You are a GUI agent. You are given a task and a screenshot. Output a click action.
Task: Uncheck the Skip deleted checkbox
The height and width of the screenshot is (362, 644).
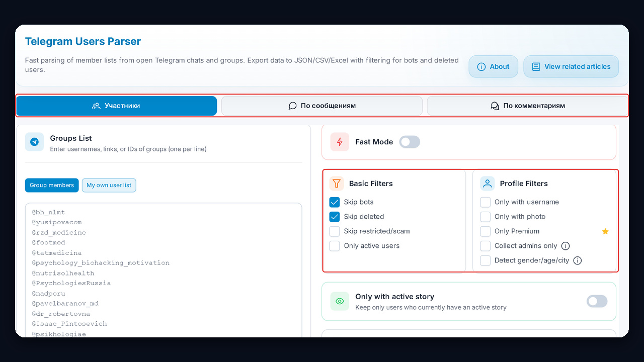coord(335,217)
